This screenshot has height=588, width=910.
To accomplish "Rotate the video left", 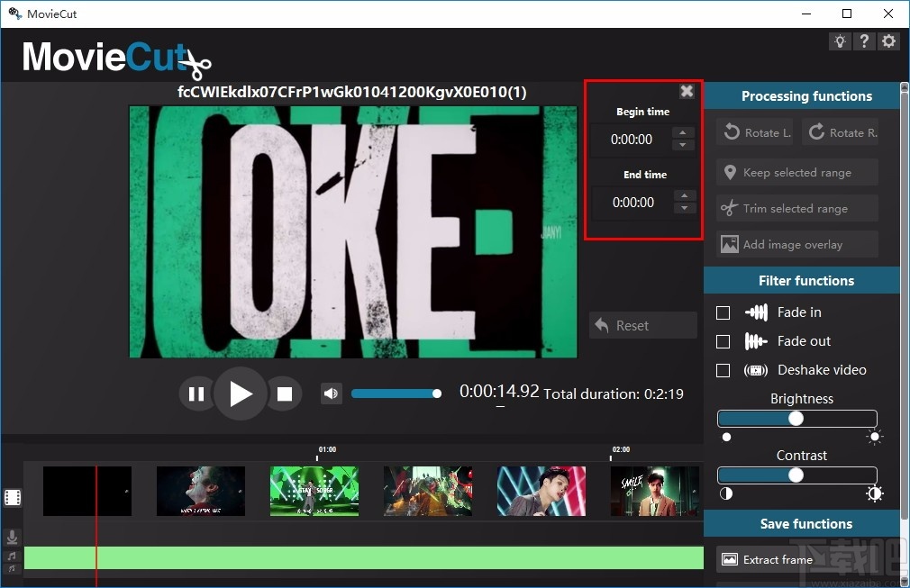I will pos(756,132).
